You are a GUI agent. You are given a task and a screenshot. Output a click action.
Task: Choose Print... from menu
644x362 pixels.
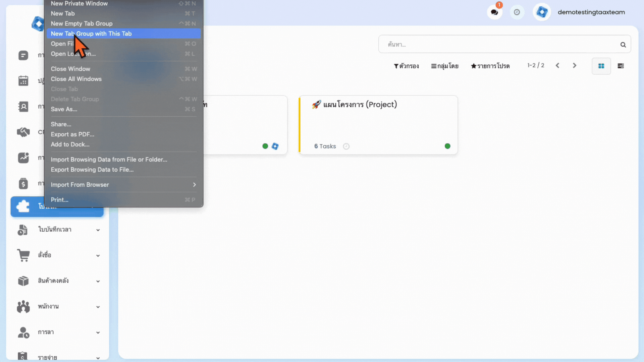click(123, 199)
